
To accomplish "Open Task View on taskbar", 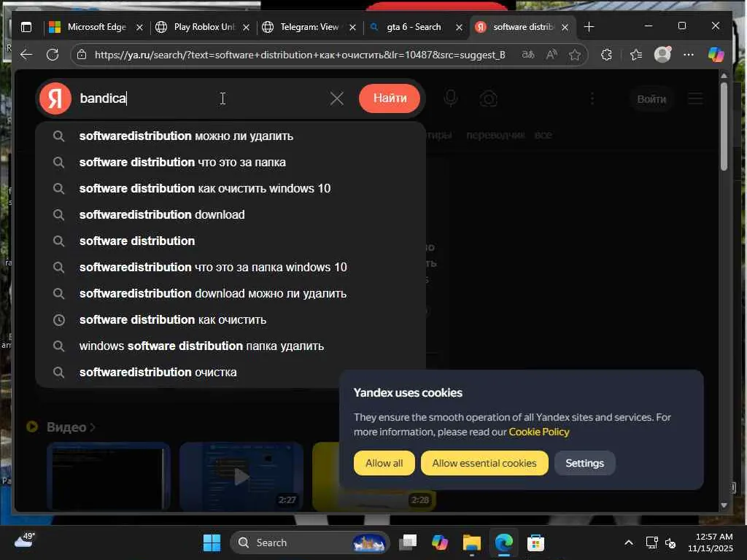I will [x=408, y=542].
